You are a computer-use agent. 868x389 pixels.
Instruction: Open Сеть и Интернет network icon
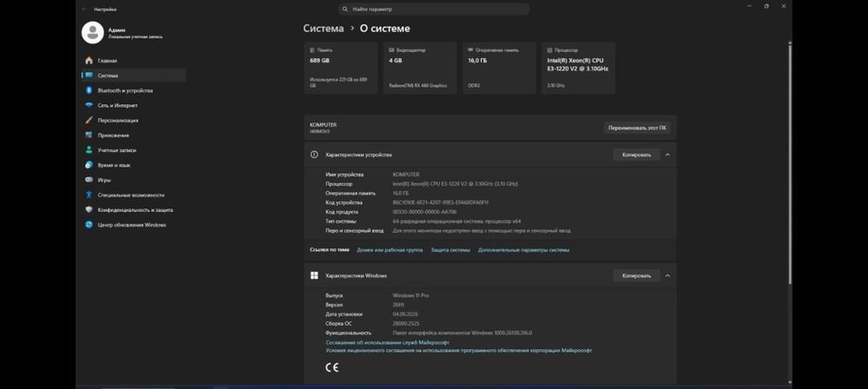click(x=89, y=105)
